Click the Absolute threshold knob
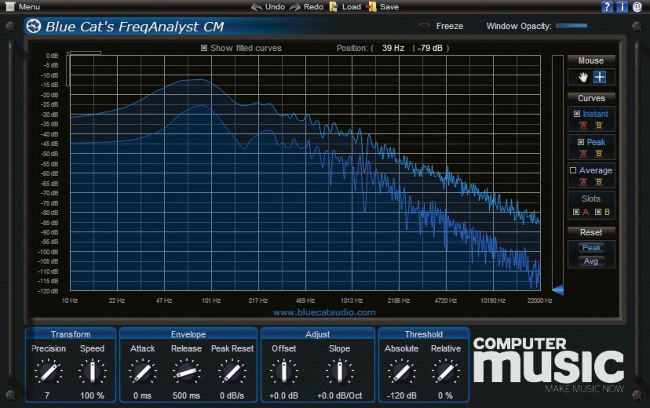650x408 pixels. tap(401, 371)
